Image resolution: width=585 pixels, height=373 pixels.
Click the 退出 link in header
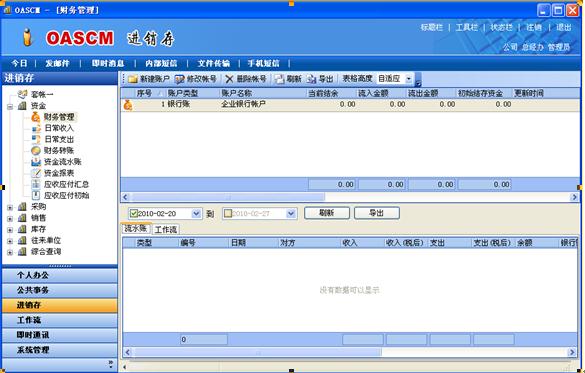point(564,27)
